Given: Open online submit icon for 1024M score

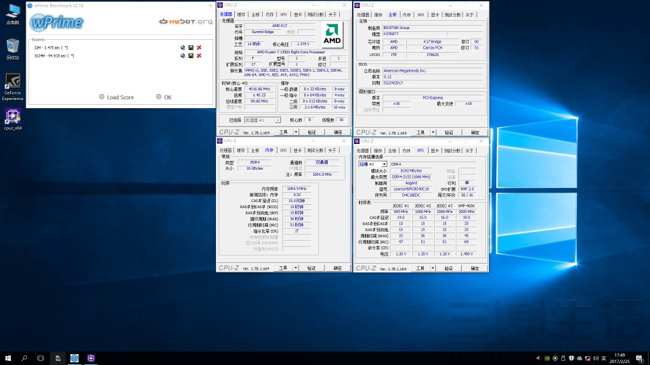Looking at the screenshot, I should pyautogui.click(x=183, y=56).
